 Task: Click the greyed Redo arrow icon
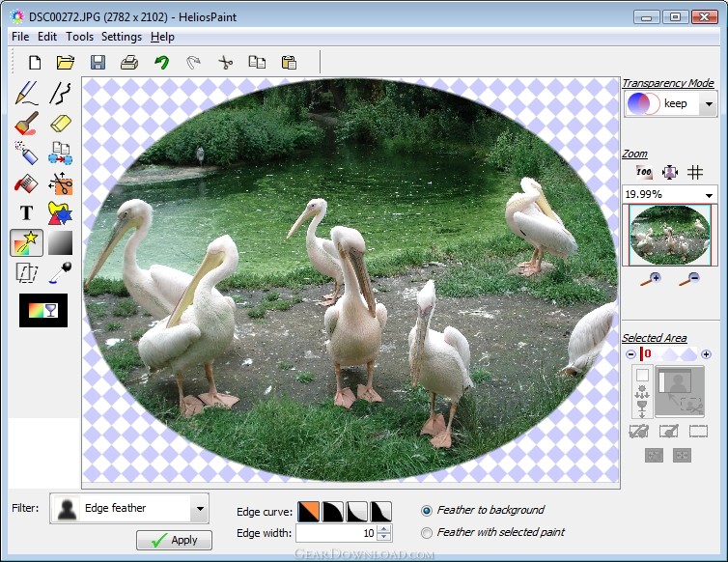point(193,62)
